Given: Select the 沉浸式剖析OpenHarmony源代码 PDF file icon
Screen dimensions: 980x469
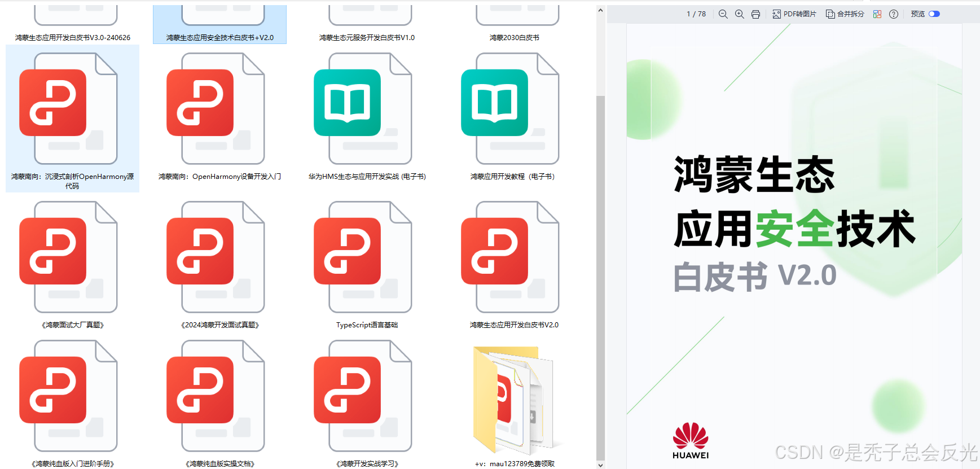Looking at the screenshot, I should [68, 108].
